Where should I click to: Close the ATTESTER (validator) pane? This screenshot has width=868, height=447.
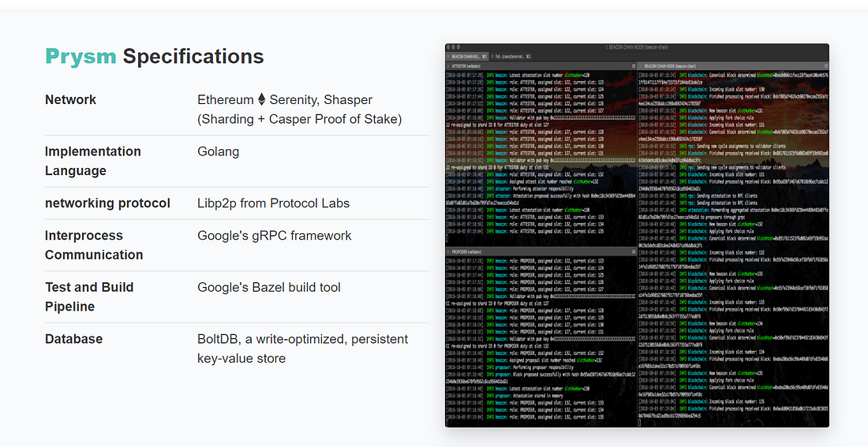point(448,66)
